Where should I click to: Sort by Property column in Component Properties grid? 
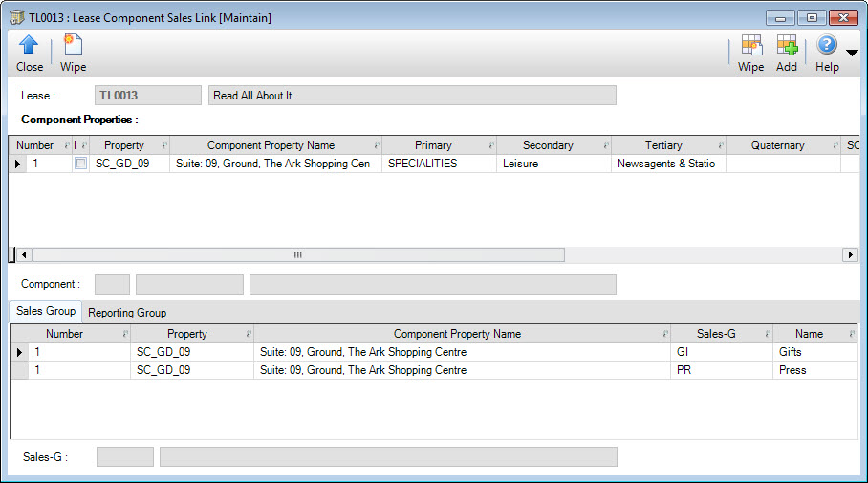124,145
